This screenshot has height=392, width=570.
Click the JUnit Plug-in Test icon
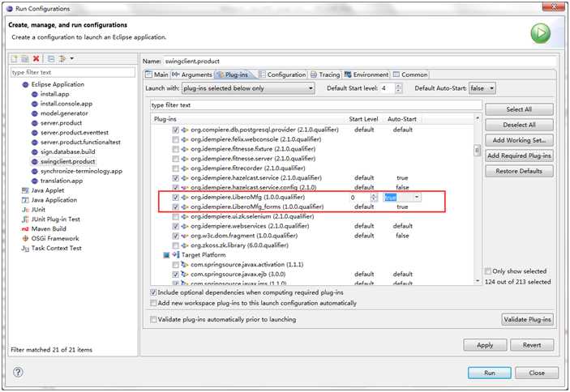25,219
